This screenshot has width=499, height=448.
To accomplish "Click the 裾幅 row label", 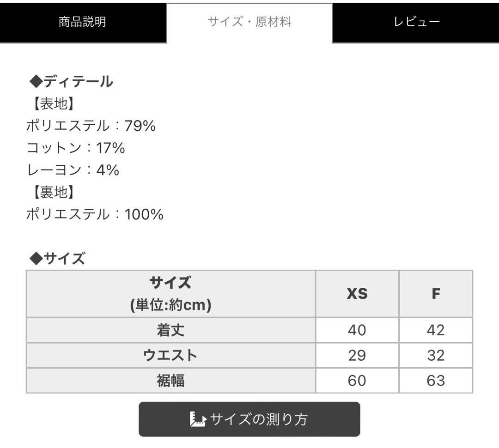I will tap(171, 381).
